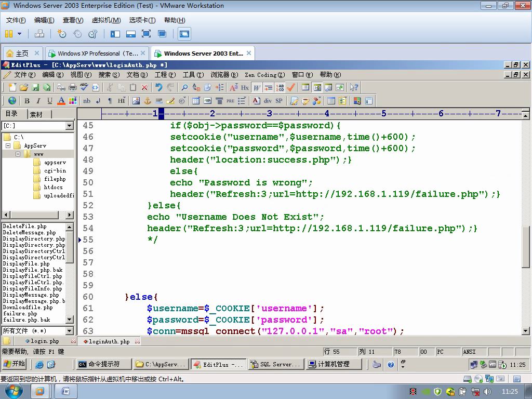Click the New document icon in EditPlus
The image size is (532, 399).
tap(12, 87)
